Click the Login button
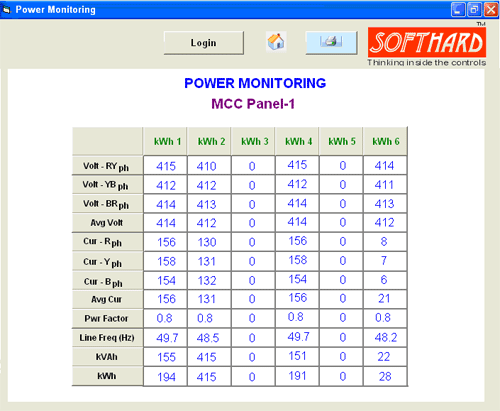Screen dimensions: 500x411 click(x=204, y=43)
